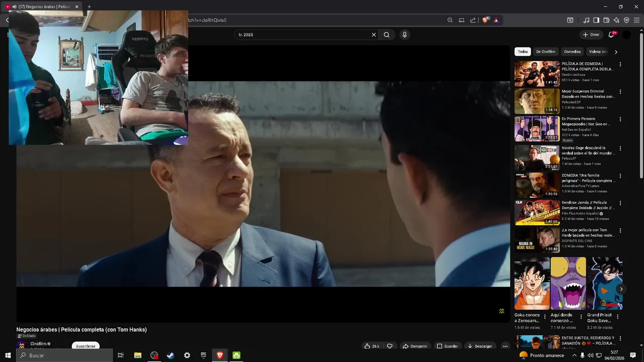
Task: Open Epic Games Launcher from taskbar
Action: point(203,355)
